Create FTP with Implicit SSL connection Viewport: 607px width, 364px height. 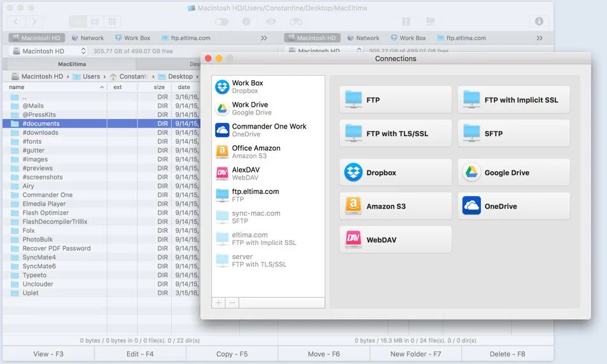click(513, 99)
